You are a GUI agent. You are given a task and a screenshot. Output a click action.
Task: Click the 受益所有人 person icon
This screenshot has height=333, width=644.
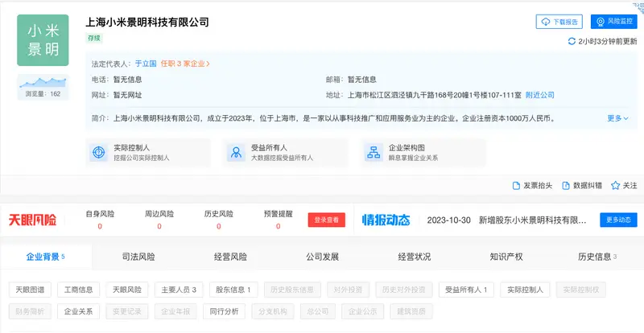click(236, 152)
